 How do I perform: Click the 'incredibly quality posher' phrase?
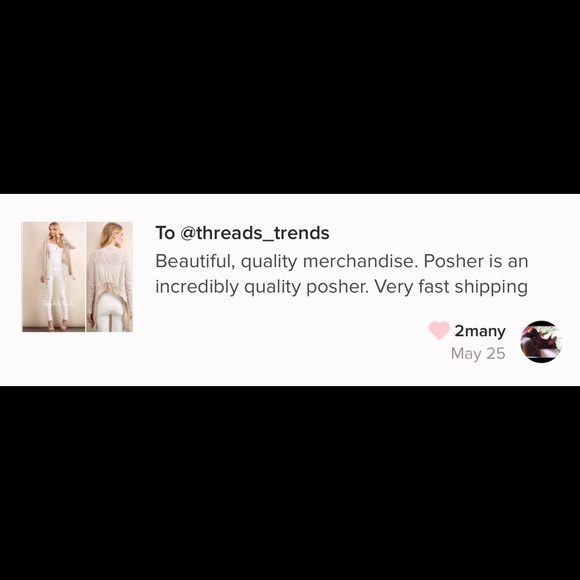click(x=262, y=287)
